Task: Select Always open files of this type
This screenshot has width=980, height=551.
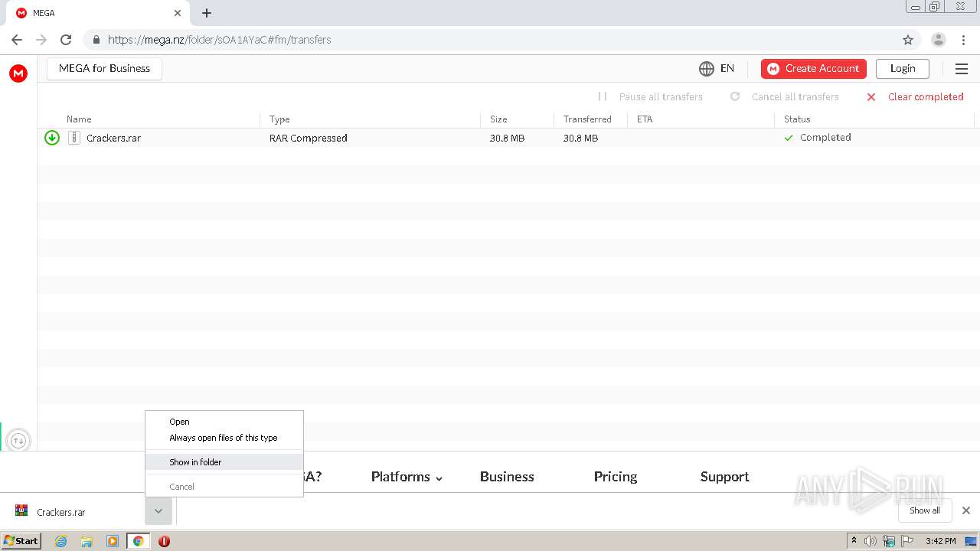Action: tap(224, 438)
